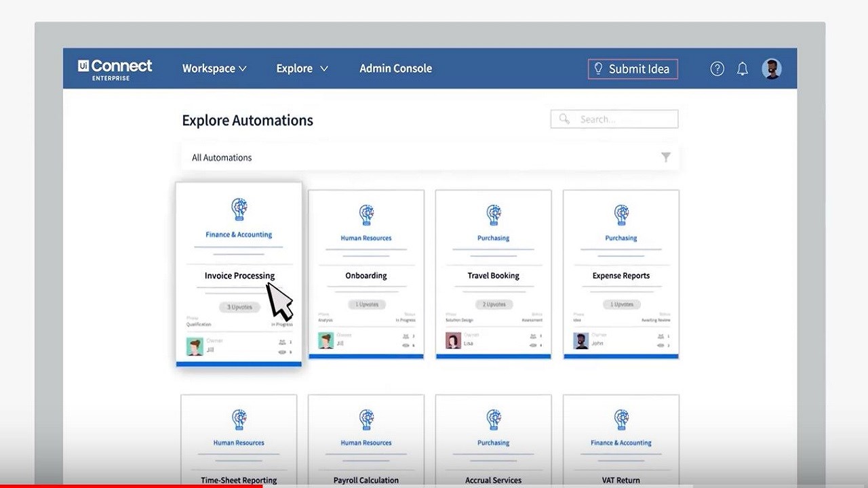The width and height of the screenshot is (868, 488).
Task: Click the collaborators icon on Onboarding card
Action: [x=406, y=336]
